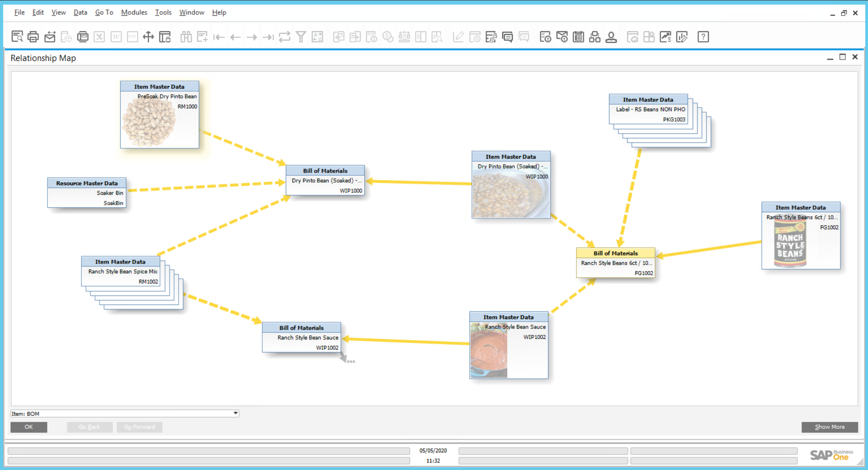
Task: Open the Help question mark icon
Action: tap(703, 37)
